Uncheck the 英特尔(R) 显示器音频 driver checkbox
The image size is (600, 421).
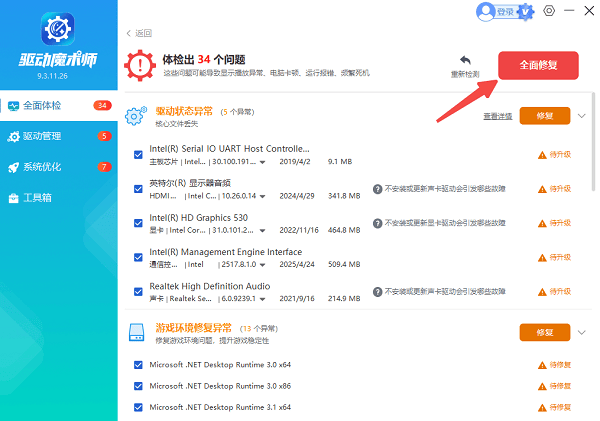138,189
